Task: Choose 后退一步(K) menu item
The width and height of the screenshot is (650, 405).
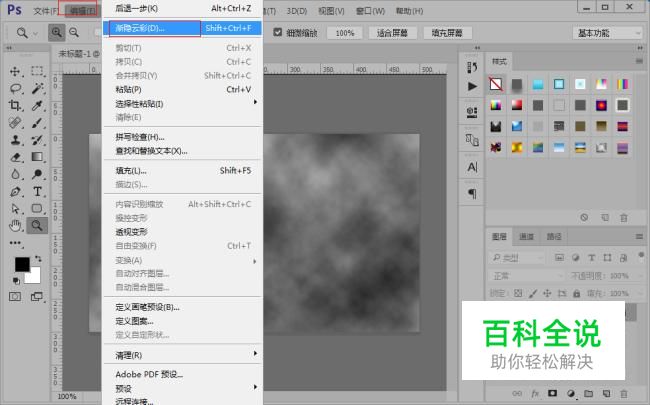Action: (183, 8)
